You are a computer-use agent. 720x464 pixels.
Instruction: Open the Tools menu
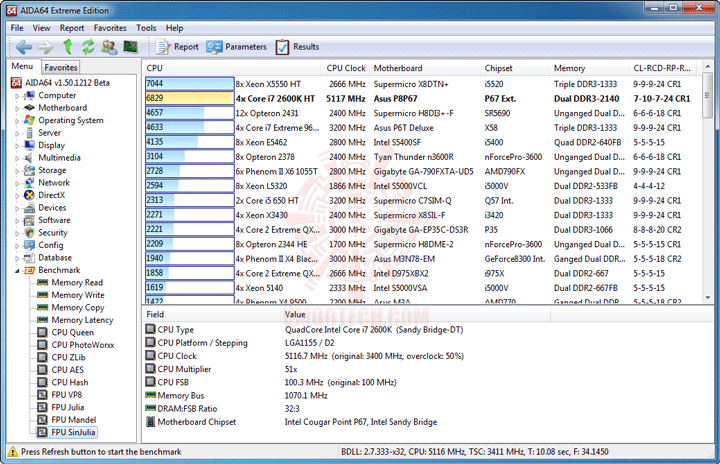pos(146,28)
